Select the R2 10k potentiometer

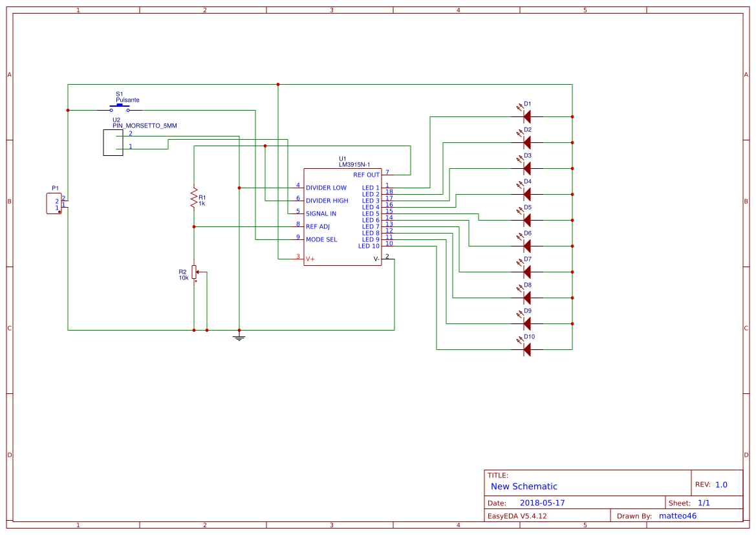[x=194, y=272]
